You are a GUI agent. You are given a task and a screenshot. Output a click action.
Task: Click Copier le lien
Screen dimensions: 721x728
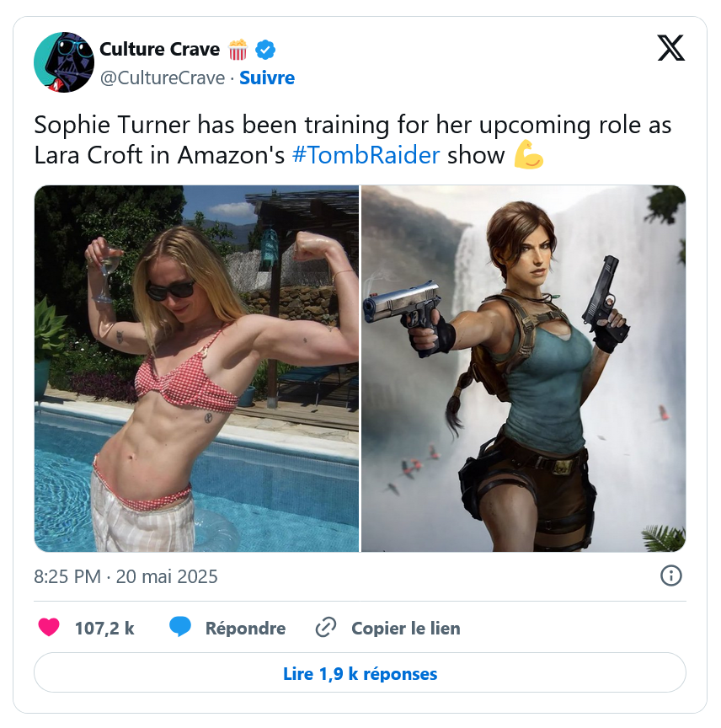click(x=406, y=629)
